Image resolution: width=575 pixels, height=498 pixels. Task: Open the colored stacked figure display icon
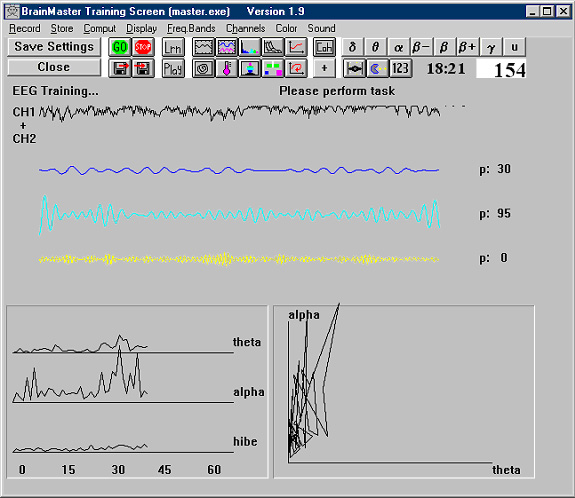[x=250, y=68]
